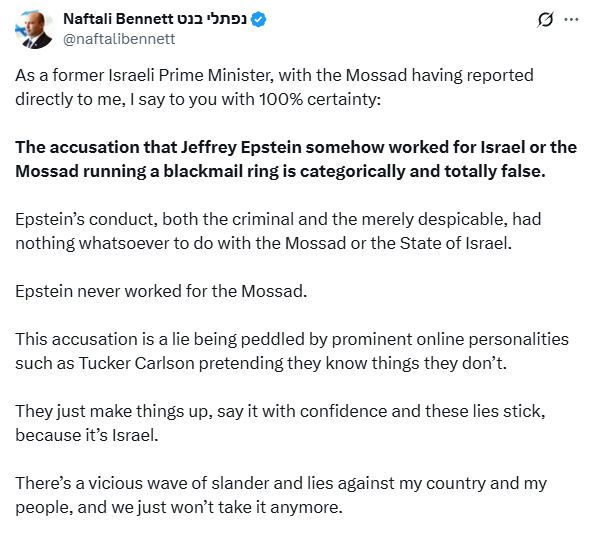Click the sentence "Epstein never worked for the Mossad."
The width and height of the screenshot is (591, 534).
pyautogui.click(x=161, y=291)
